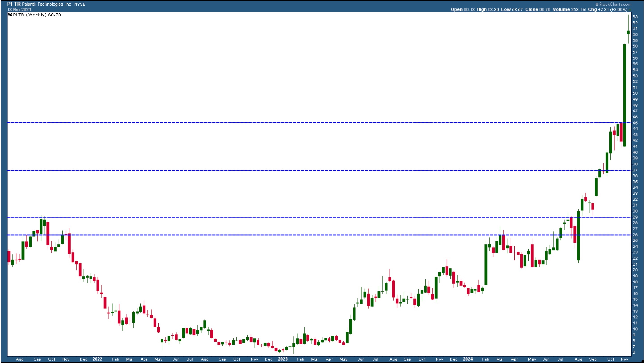Click the Chg +2.31 (+3.96%) value
This screenshot has width=644, height=363.
pyautogui.click(x=608, y=10)
